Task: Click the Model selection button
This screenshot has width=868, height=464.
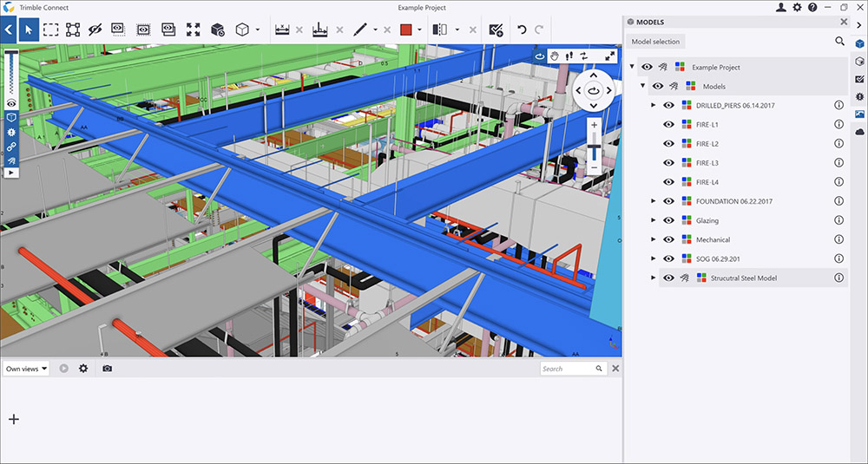Action: click(655, 42)
